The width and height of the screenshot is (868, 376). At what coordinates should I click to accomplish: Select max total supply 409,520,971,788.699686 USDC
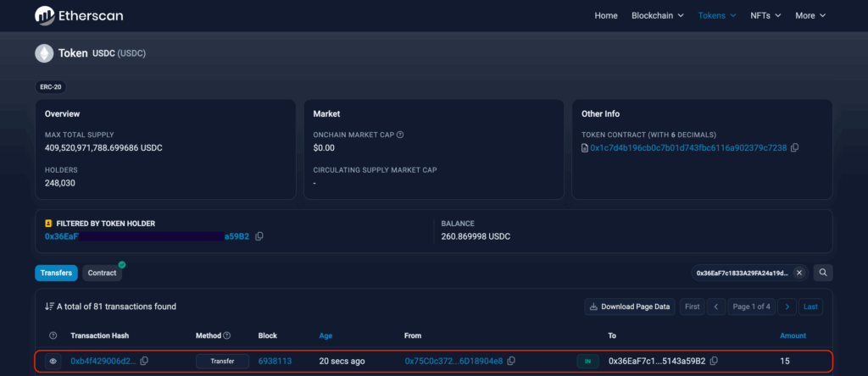[103, 147]
